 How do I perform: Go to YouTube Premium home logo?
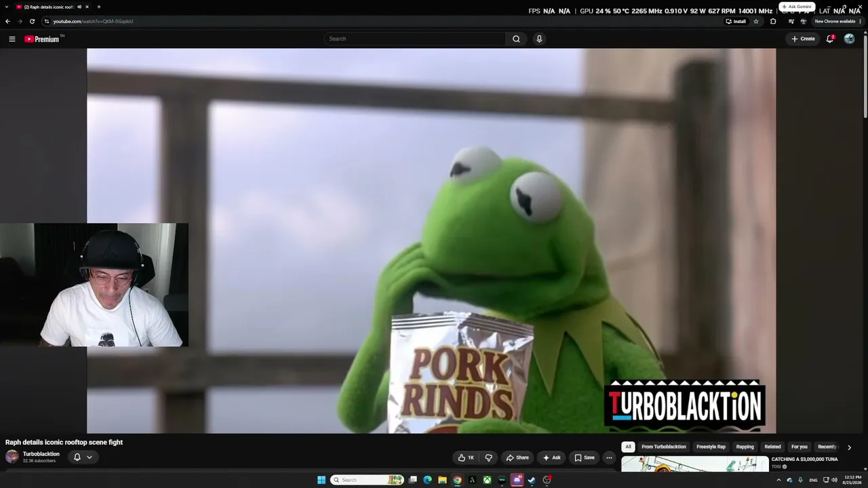coord(42,39)
